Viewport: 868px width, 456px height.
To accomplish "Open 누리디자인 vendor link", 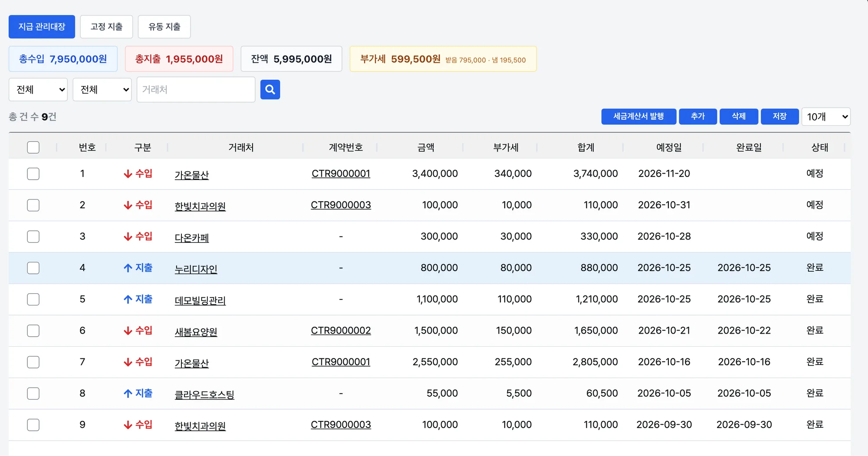I will pyautogui.click(x=196, y=269).
